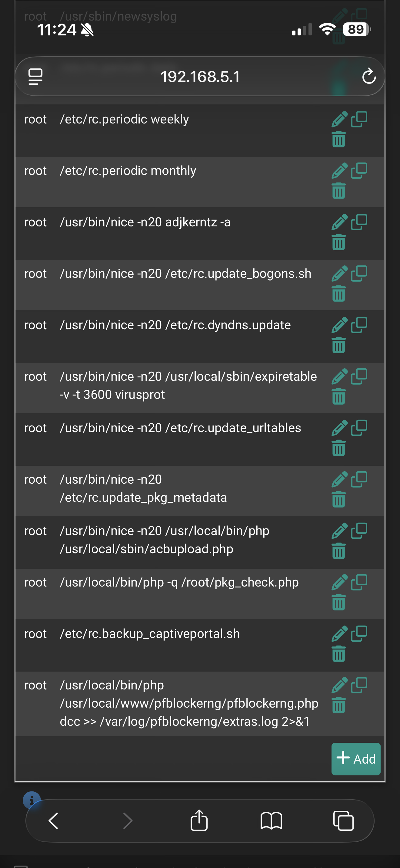Tap the 192.168.5.1 address bar
The image size is (400, 868).
(200, 77)
